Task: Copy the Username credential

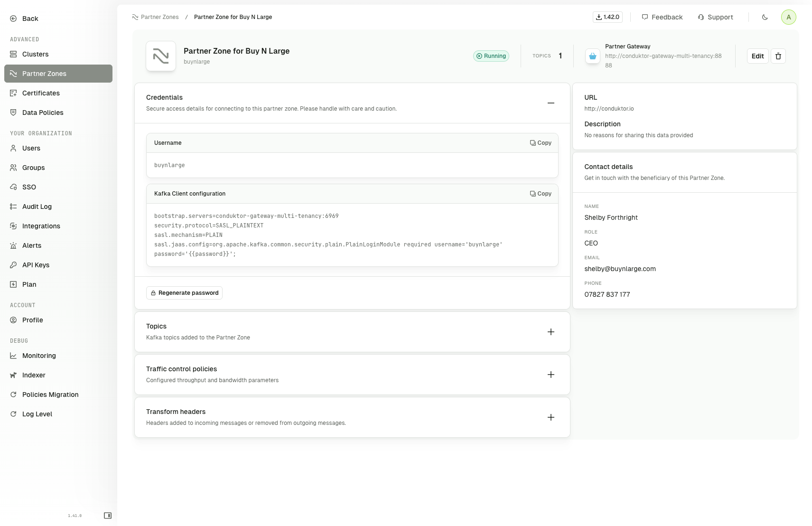Action: click(x=541, y=143)
